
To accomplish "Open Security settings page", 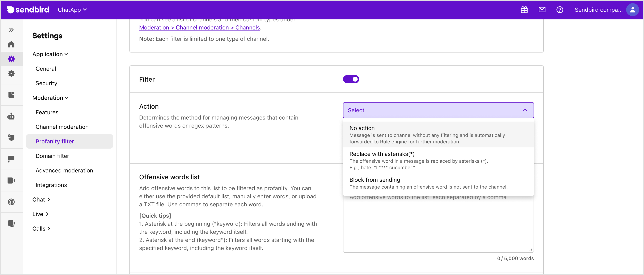I will pos(46,83).
